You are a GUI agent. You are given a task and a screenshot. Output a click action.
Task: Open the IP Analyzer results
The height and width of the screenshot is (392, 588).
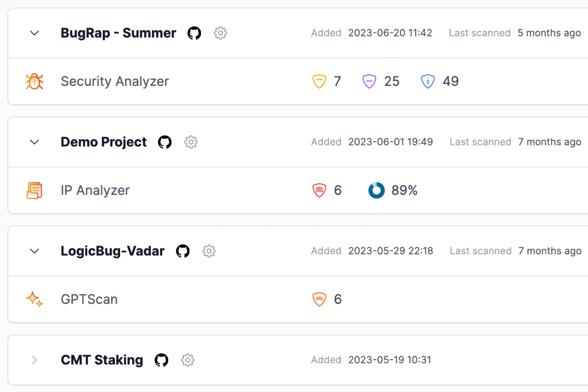(x=95, y=190)
